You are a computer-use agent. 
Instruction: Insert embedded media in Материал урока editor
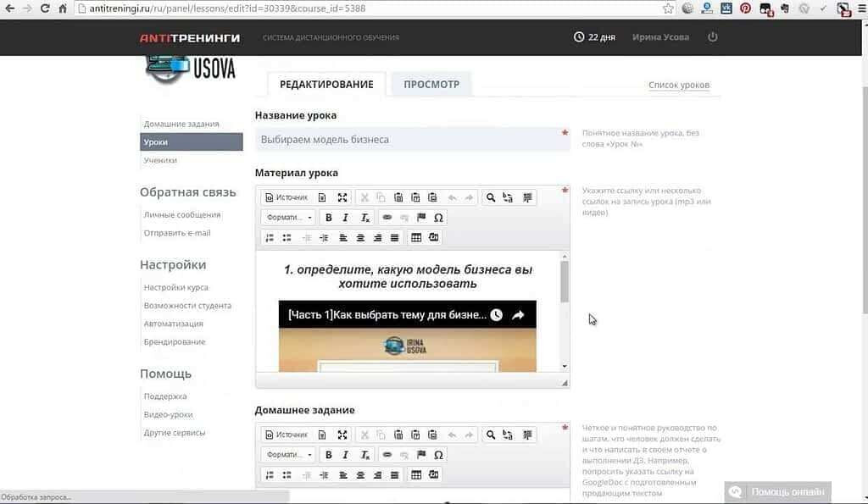pos(434,237)
